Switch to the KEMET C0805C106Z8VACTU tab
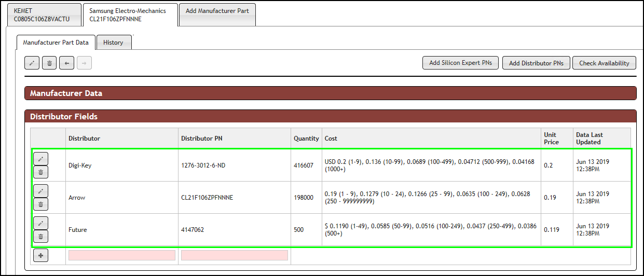 (44, 15)
